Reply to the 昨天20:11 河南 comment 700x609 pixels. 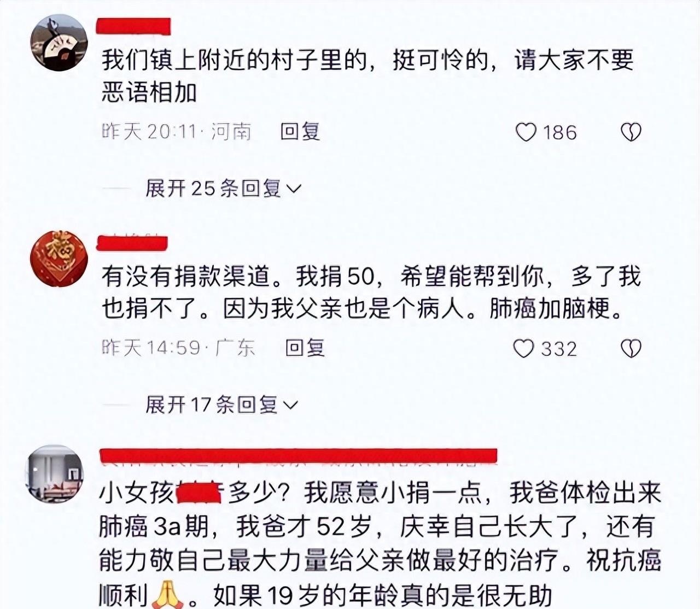300,132
